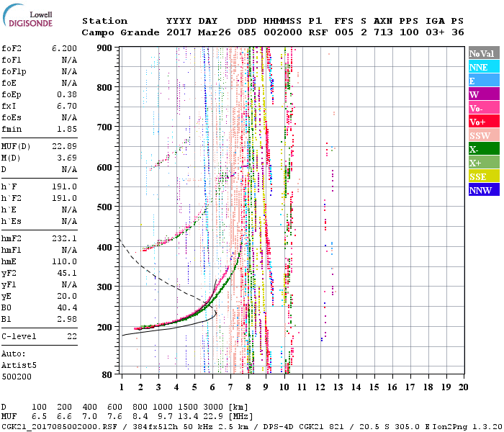The height and width of the screenshot is (432, 504).
Task: Click the foF1 N/A value
Action: click(x=69, y=60)
